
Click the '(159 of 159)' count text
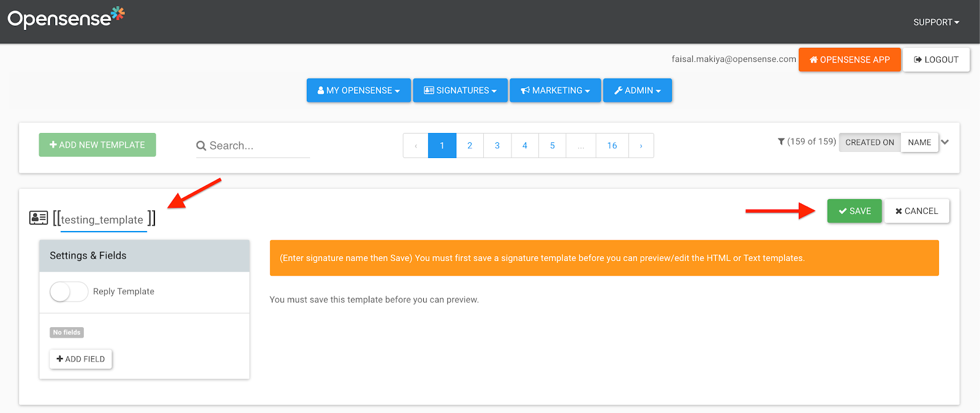point(812,142)
